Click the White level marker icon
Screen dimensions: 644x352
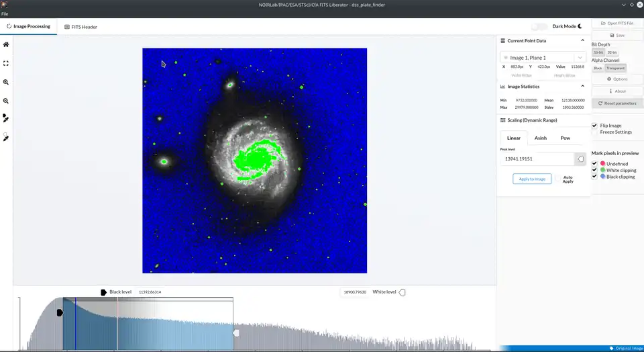pyautogui.click(x=402, y=292)
